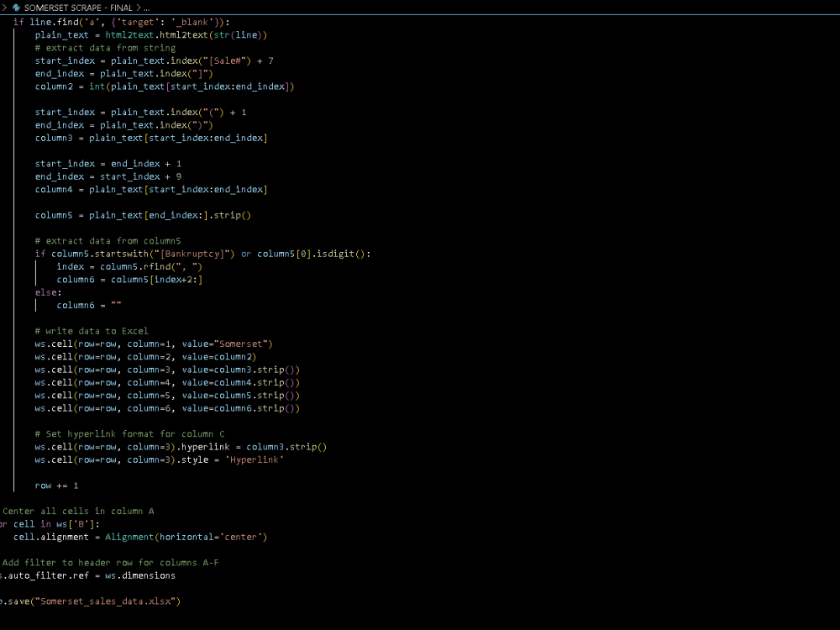The image size is (840, 630).
Task: Click the index = column5.rfind(", ") line
Action: [129, 266]
